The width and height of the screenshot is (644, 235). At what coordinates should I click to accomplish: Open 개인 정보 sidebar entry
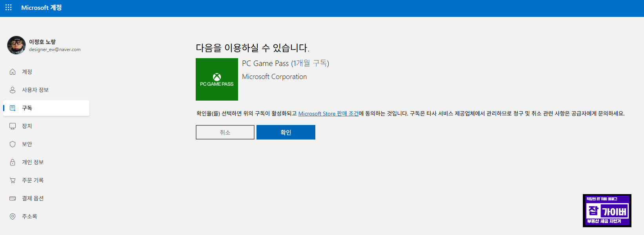(x=46, y=162)
